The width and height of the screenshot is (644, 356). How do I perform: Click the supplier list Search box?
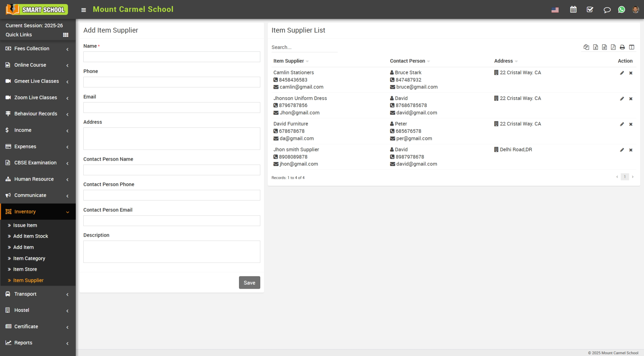(x=304, y=47)
